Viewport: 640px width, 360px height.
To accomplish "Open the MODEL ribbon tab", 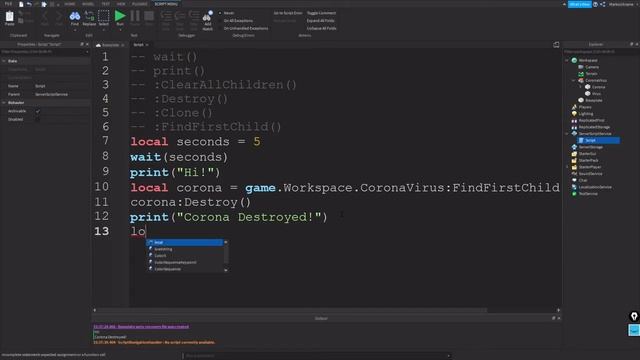I will click(88, 4).
